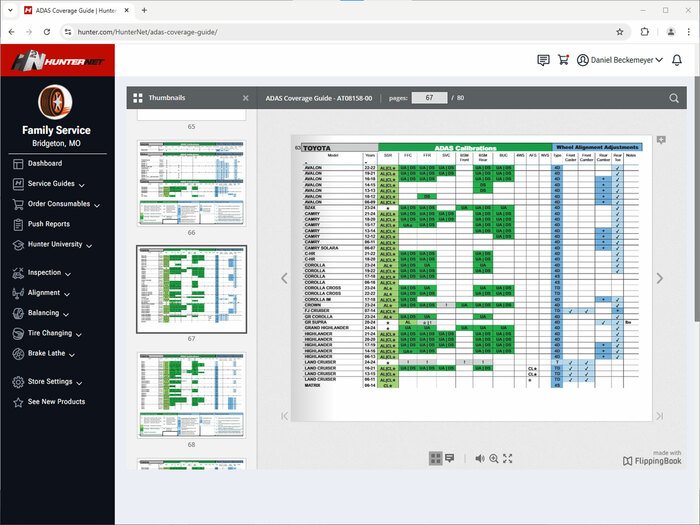Close the Thumbnails panel
Screen dimensions: 700x525
point(246,98)
